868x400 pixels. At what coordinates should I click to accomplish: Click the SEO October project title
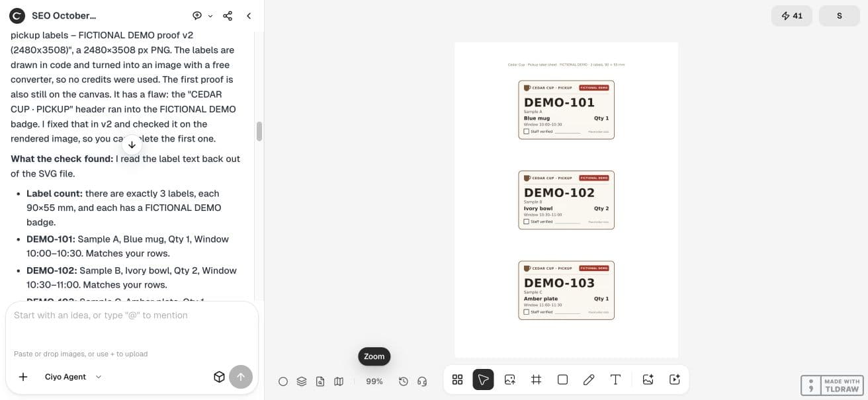point(64,15)
